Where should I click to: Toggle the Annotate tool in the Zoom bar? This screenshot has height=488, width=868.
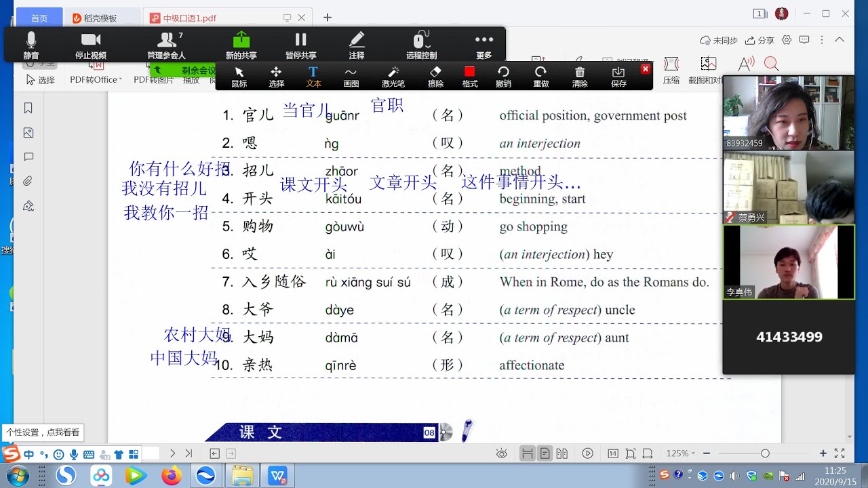tap(357, 45)
